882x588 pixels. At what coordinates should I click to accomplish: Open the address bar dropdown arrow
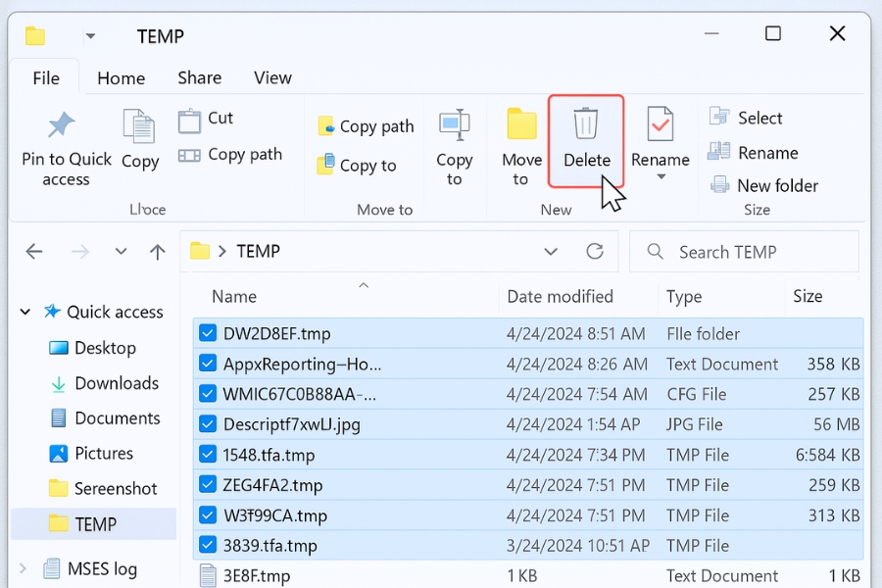[x=551, y=251]
